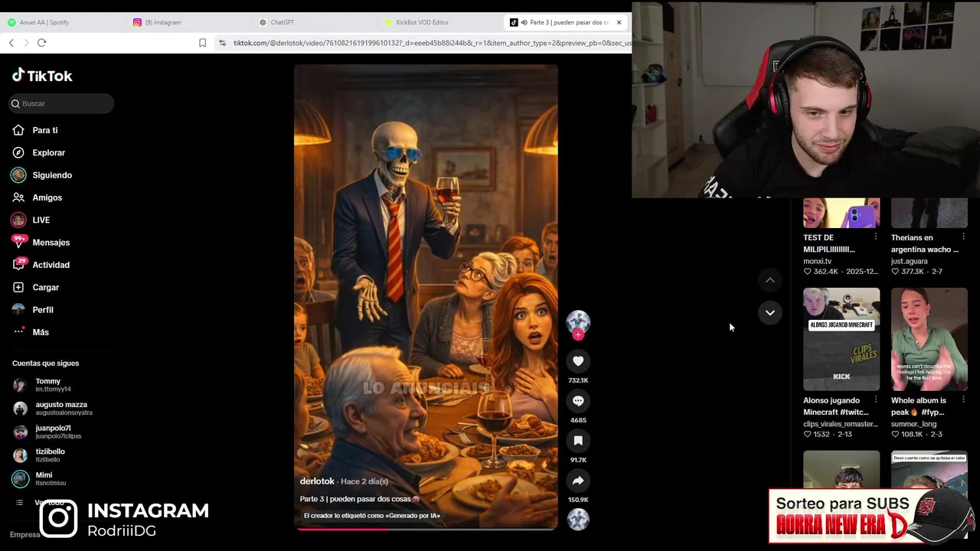Open TEST DE MILIPILI video thumbnail
The height and width of the screenshot is (551, 980).
pyautogui.click(x=841, y=214)
